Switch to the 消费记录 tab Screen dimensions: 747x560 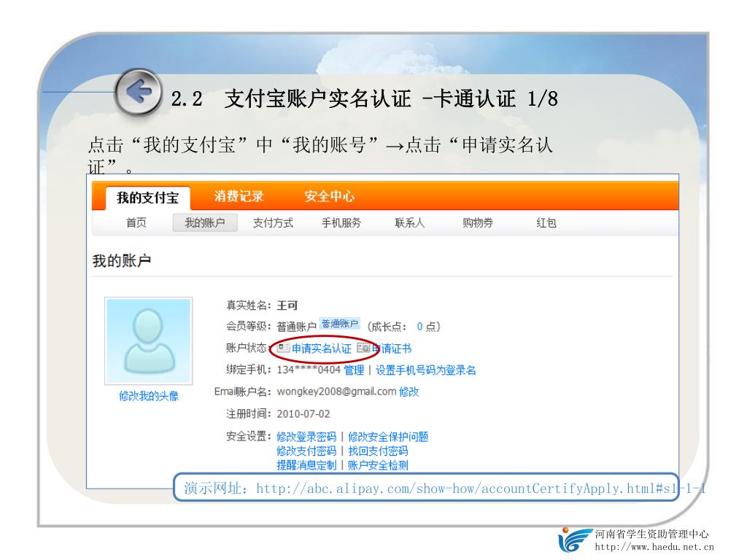[x=239, y=196]
